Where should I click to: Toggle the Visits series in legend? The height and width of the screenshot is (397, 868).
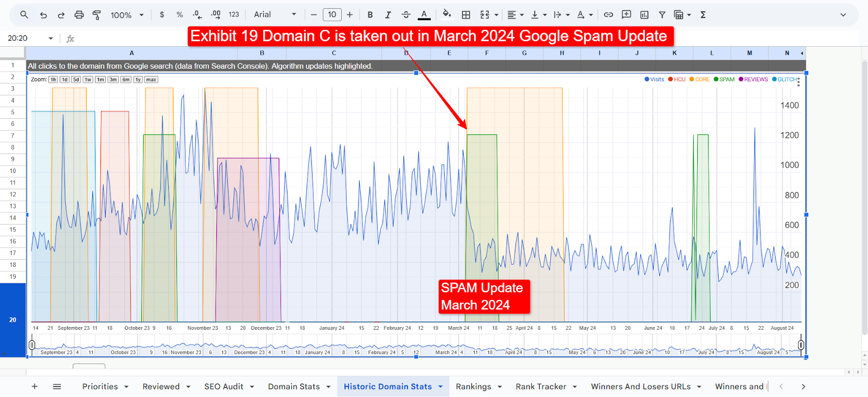pyautogui.click(x=654, y=79)
